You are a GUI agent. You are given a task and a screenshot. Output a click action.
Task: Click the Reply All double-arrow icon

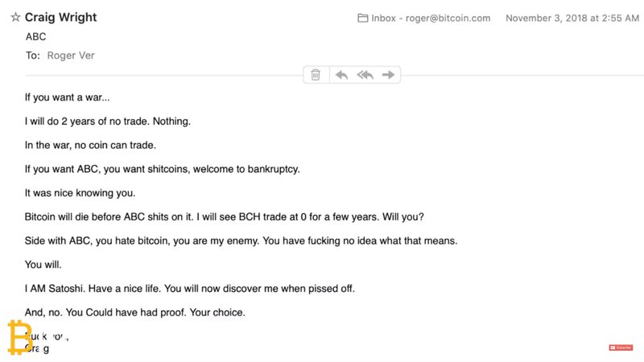click(365, 75)
